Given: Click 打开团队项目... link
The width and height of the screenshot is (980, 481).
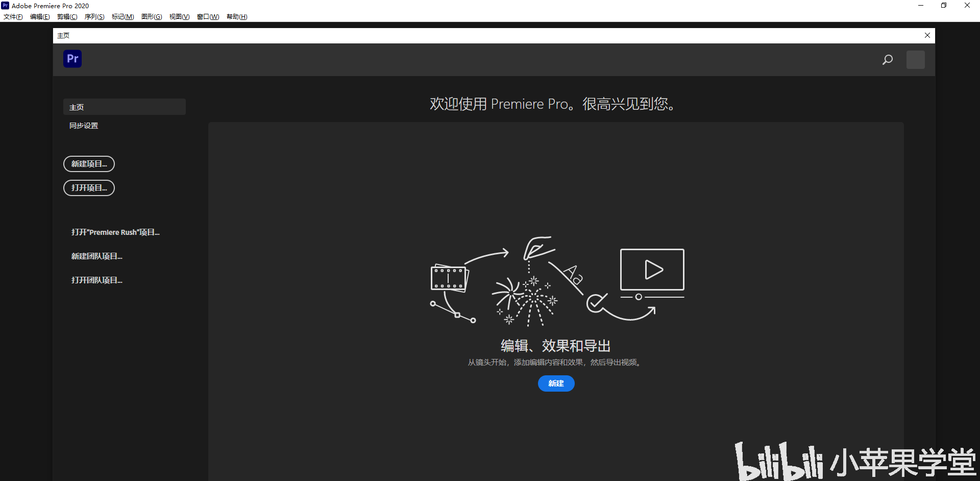Looking at the screenshot, I should (97, 280).
